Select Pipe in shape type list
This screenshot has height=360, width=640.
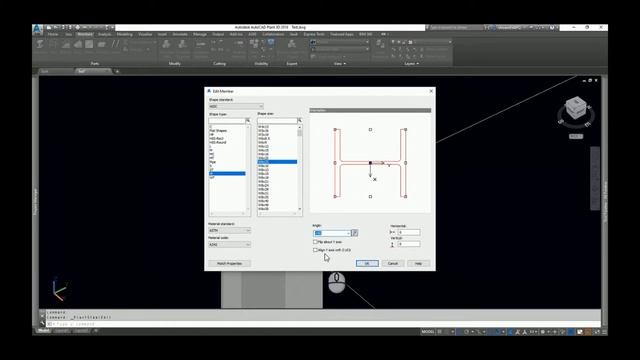click(x=213, y=162)
